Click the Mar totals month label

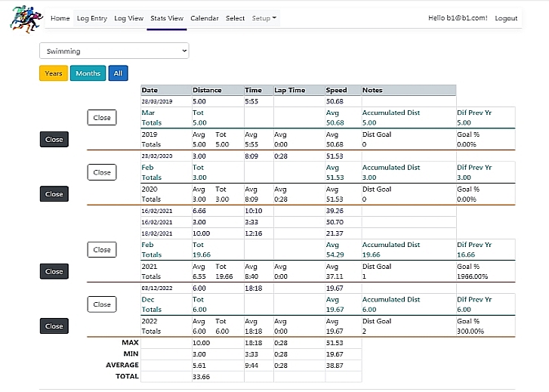coord(148,113)
